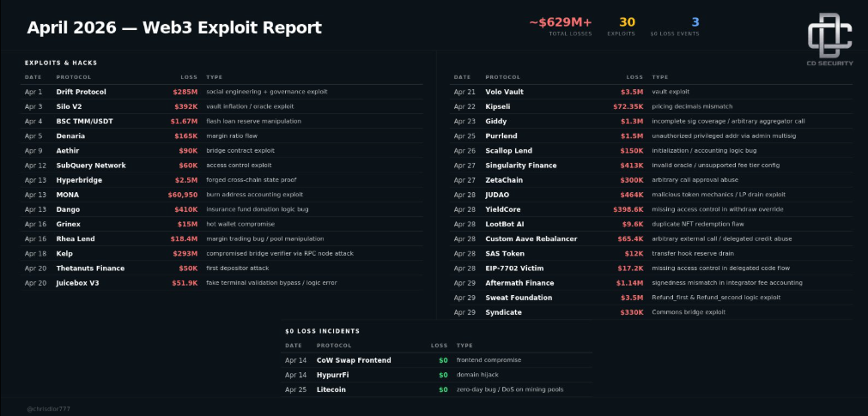Open the Juicebox V3 entry
868x416 pixels.
78,283
